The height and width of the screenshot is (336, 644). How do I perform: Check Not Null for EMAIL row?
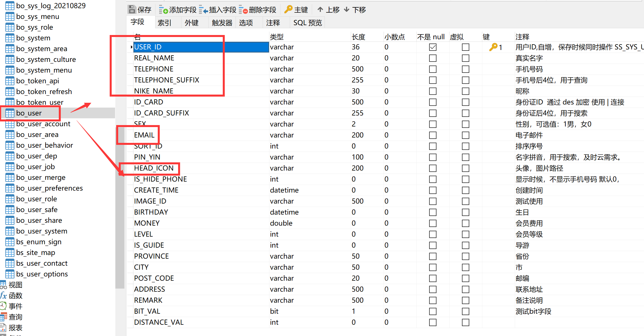click(x=433, y=135)
